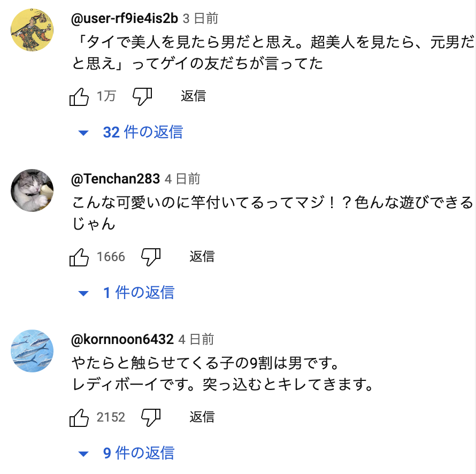476x474 pixels.
Task: Click 返信 under @Tenchan283's comment
Action: (x=202, y=257)
